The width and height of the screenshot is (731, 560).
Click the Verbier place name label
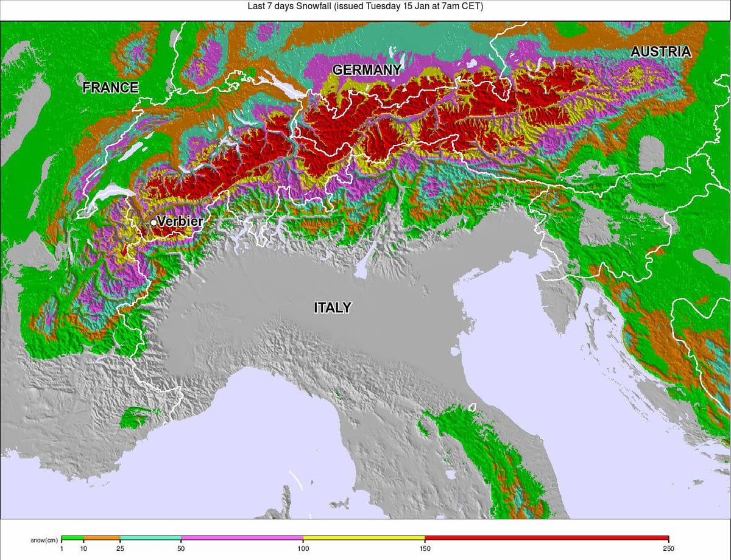tap(180, 222)
